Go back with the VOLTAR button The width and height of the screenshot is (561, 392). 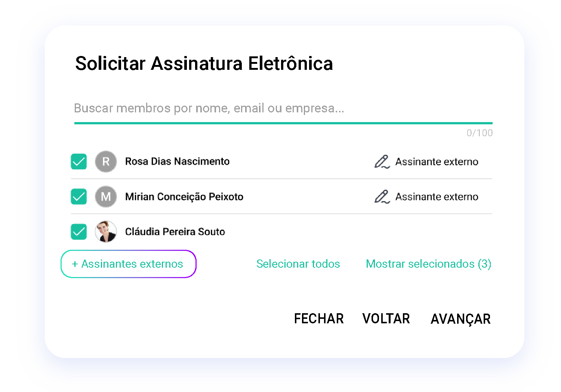tap(386, 319)
